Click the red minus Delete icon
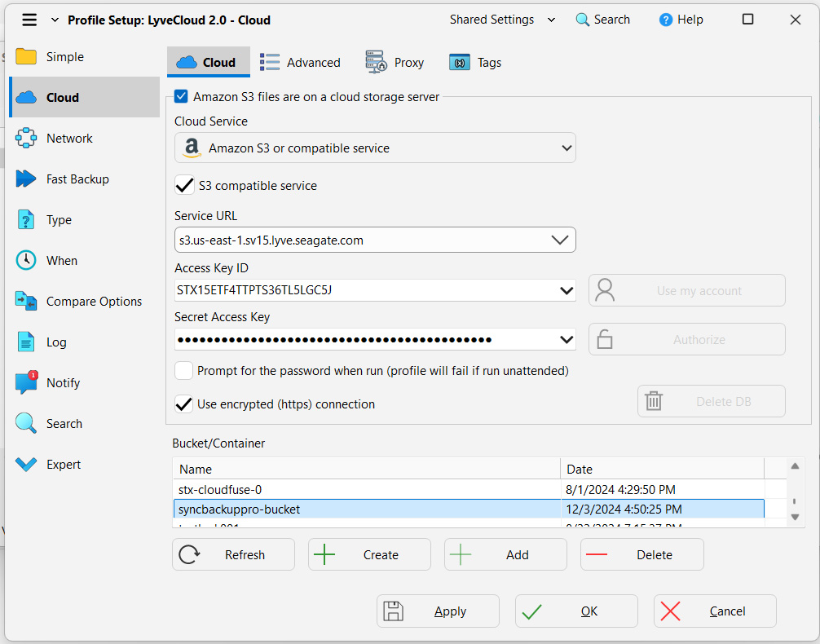Screen dimensions: 820x644 click(x=597, y=554)
